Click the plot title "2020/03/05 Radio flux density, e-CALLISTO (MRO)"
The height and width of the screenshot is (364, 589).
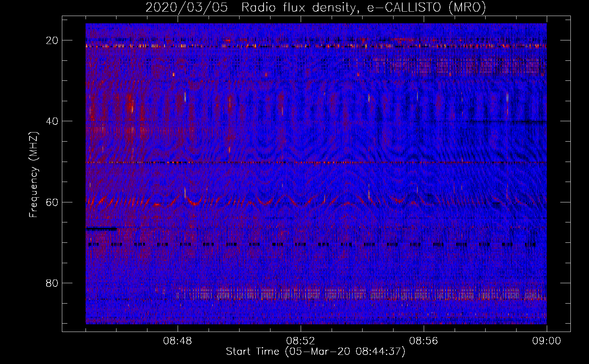point(316,7)
